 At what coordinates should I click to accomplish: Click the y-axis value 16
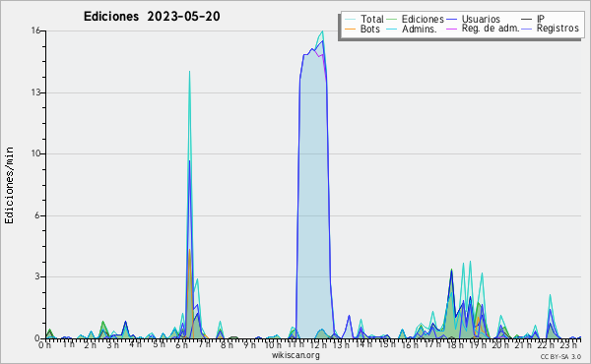tap(35, 30)
